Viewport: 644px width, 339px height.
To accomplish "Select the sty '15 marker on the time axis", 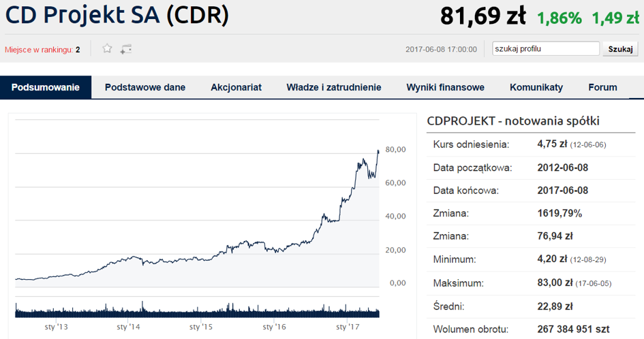I will coord(201,327).
